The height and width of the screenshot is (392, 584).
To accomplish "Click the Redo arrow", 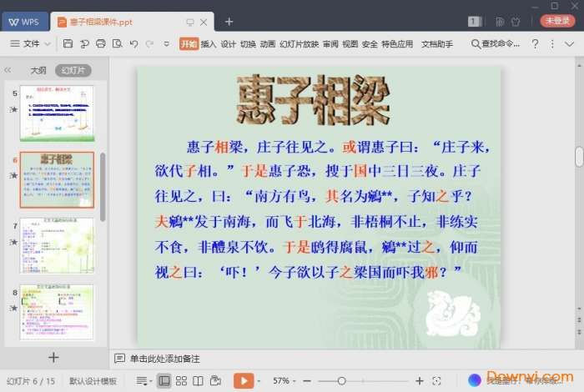I will point(149,44).
